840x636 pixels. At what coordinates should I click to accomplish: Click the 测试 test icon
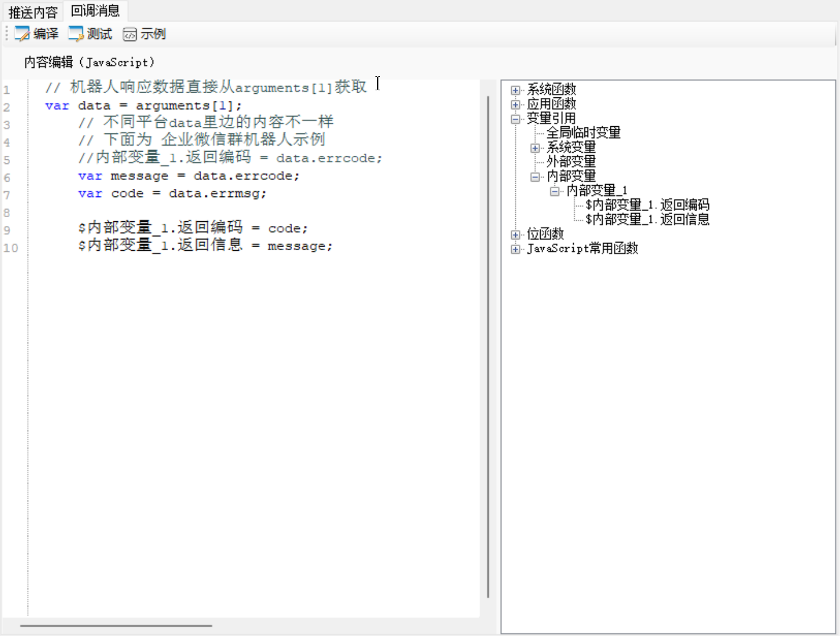pyautogui.click(x=76, y=34)
